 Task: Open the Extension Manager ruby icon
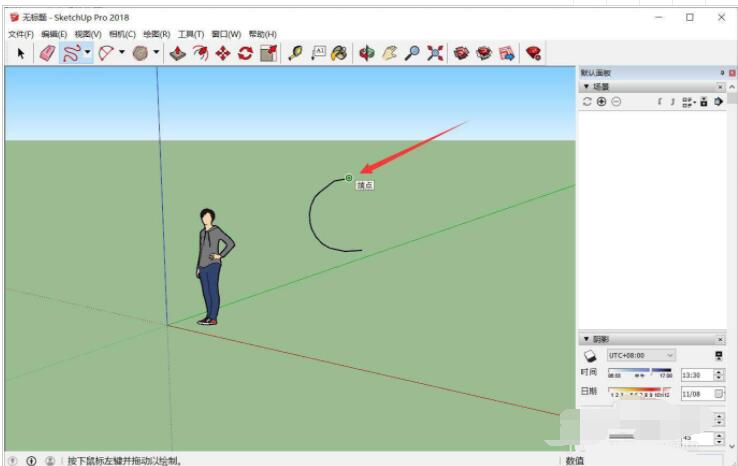coord(533,53)
